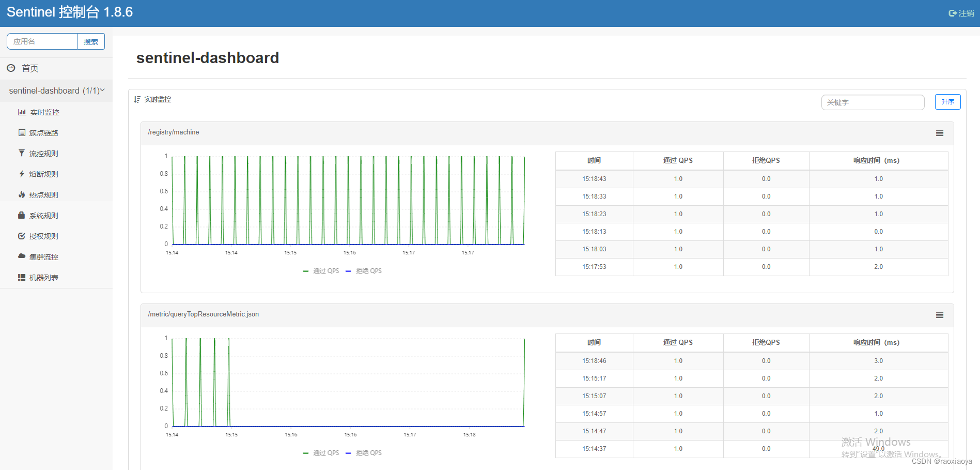Select the 15:14:37 time cell
The image size is (980, 470).
(594, 449)
